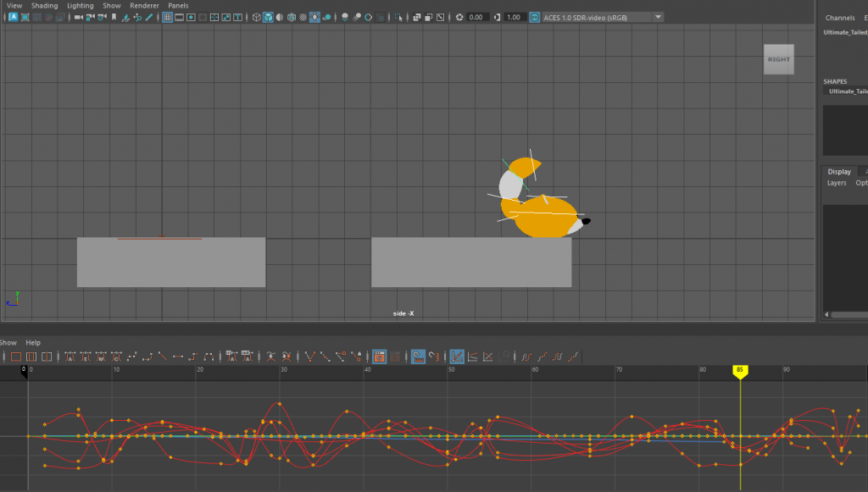Toggle the Resolution Gate icon
Image resolution: width=868 pixels, height=492 pixels.
click(x=191, y=17)
